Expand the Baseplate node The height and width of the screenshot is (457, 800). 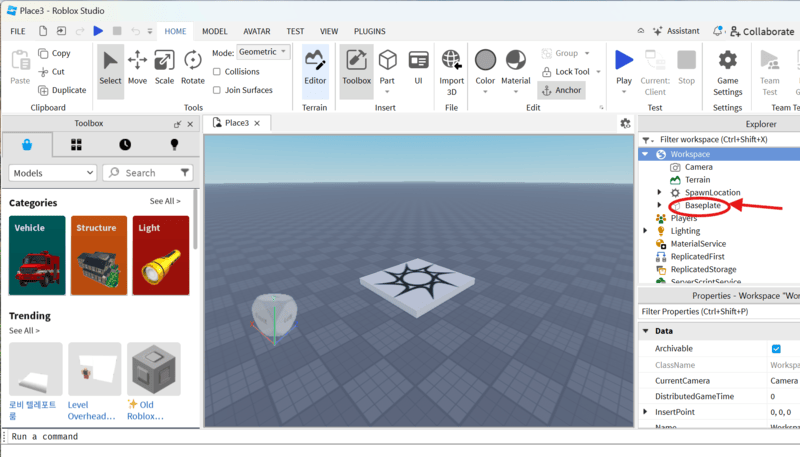click(x=659, y=205)
